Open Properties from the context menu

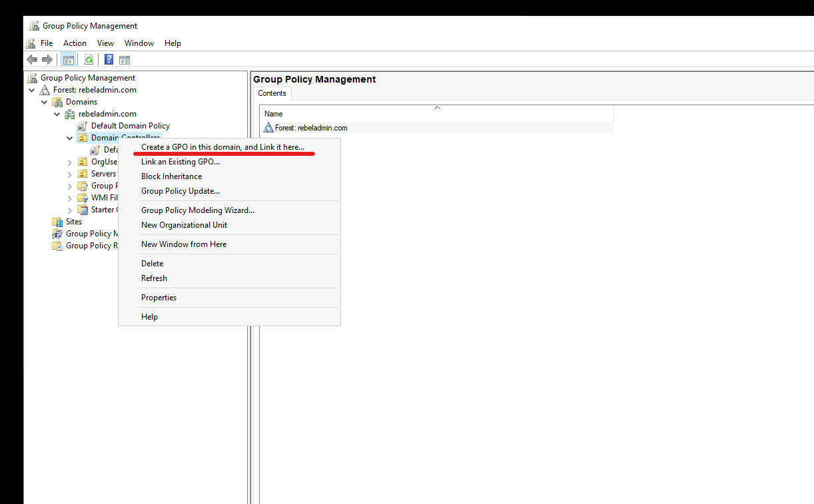coord(229,298)
